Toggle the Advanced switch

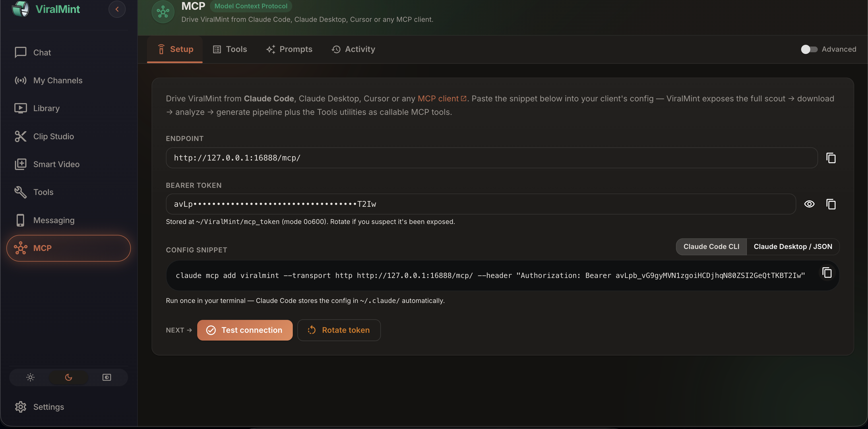click(x=809, y=50)
